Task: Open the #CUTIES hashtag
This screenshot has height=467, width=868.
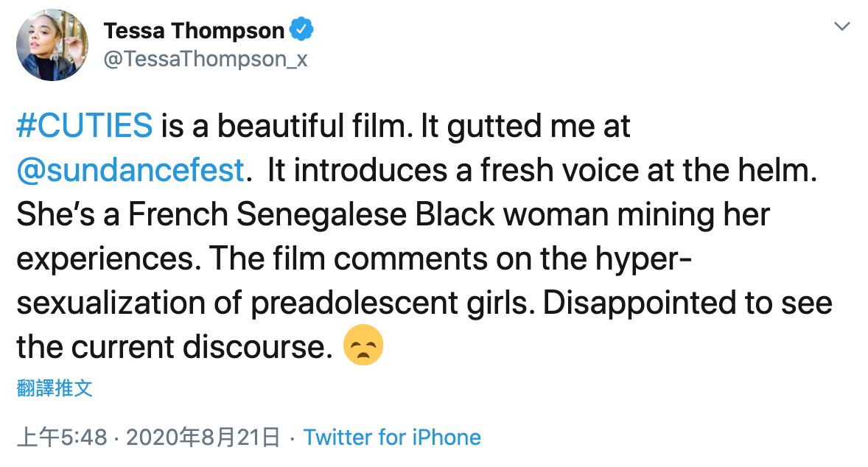Action: [x=85, y=127]
